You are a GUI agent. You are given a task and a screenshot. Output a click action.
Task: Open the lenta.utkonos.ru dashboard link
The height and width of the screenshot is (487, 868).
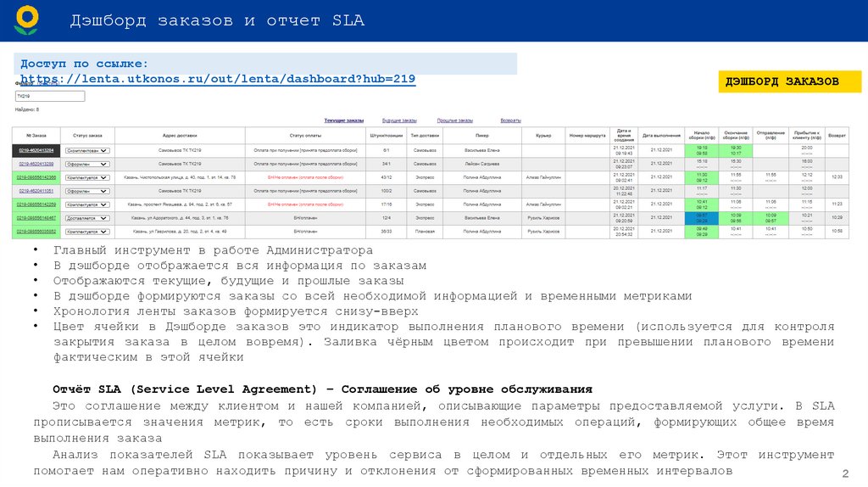pyautogui.click(x=217, y=79)
